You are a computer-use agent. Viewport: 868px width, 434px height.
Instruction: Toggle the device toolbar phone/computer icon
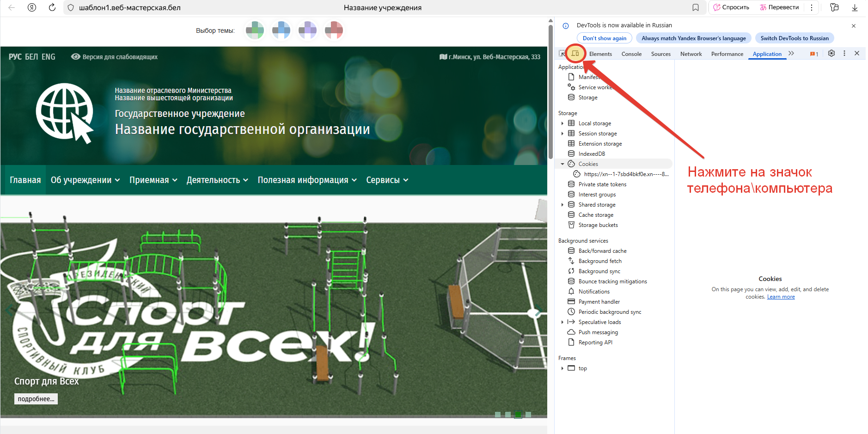click(575, 54)
